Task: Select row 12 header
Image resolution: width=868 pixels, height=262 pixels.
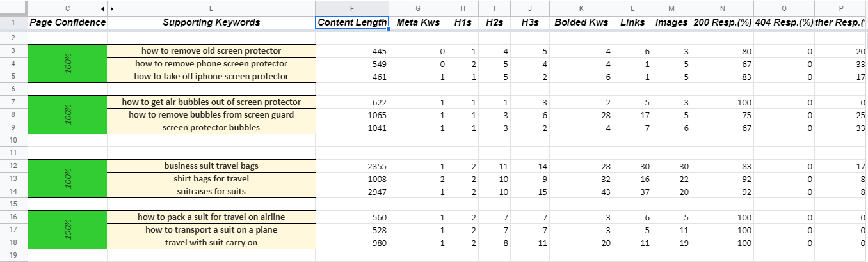Action: 14,166
